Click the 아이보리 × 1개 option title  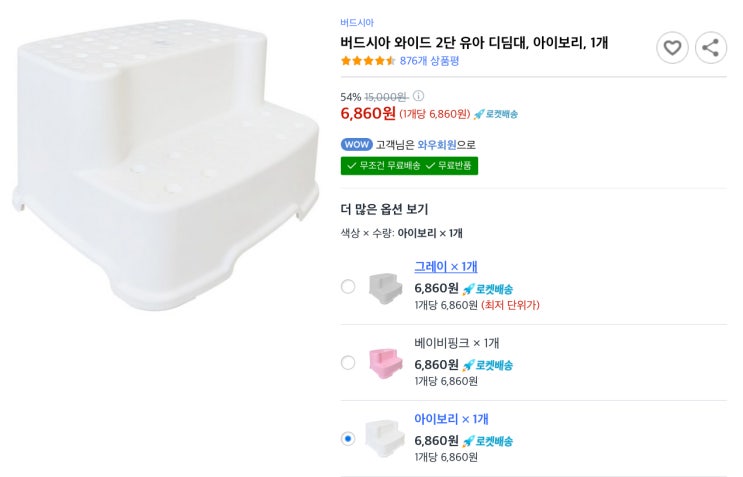pos(451,419)
